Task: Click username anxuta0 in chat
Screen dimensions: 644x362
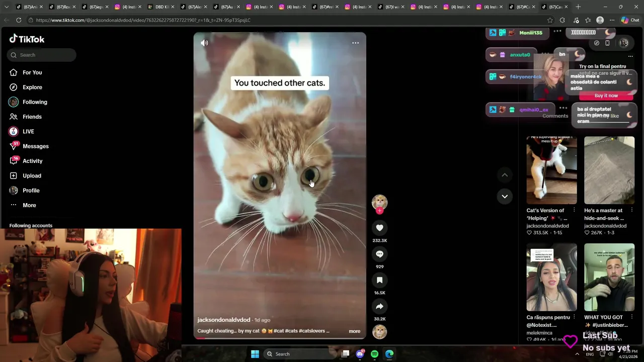Action: 520,55
